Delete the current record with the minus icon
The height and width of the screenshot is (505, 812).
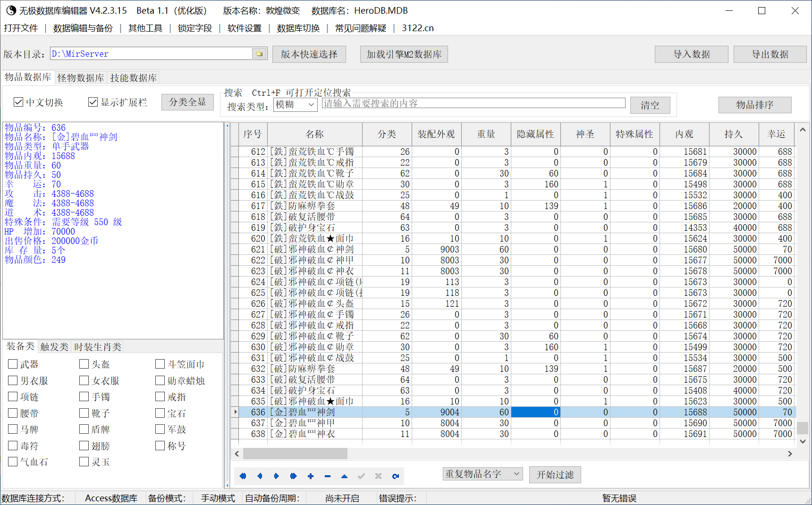coord(327,476)
